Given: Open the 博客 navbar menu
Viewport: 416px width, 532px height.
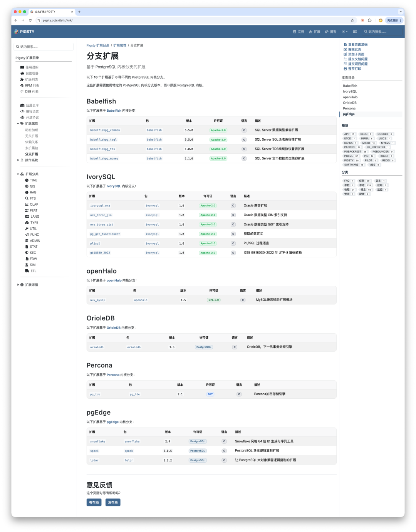Looking at the screenshot, I should pos(331,32).
